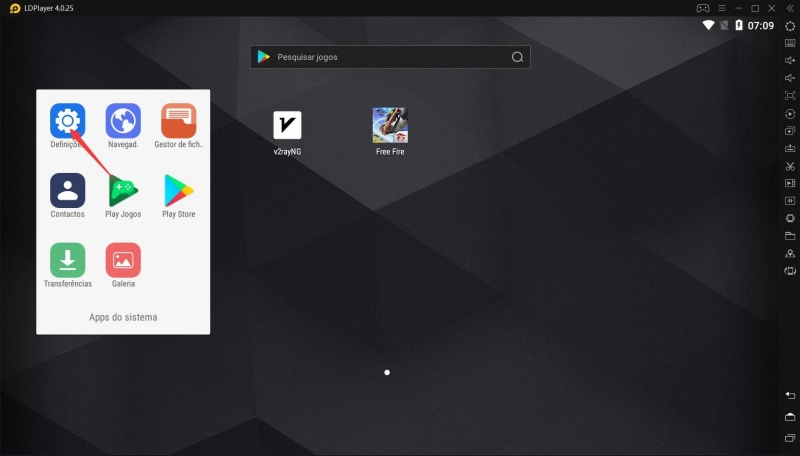Start the video recorder sidebar tool
800x456 pixels.
pyautogui.click(x=790, y=183)
